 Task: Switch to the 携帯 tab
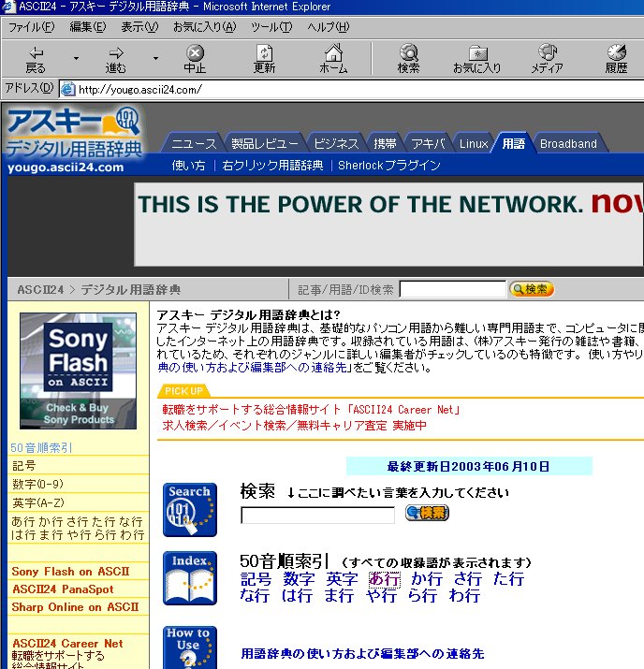point(385,144)
